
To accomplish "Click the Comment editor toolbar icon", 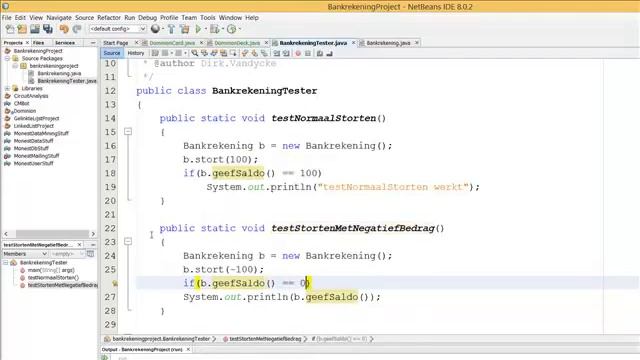I will point(320,53).
